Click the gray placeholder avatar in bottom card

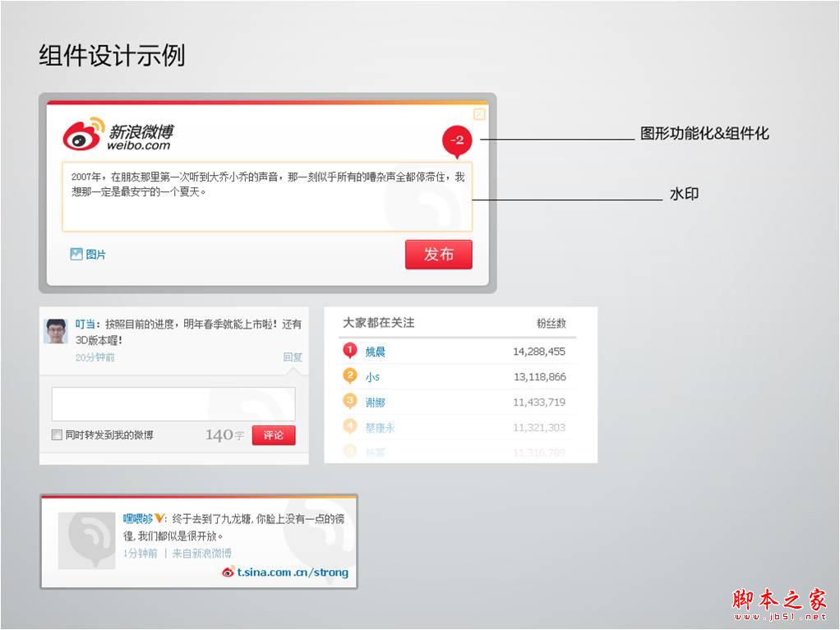click(86, 540)
